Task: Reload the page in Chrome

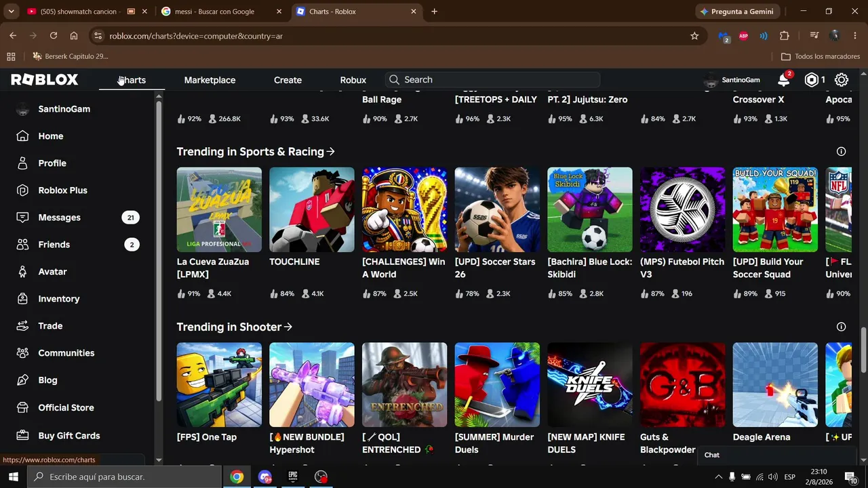Action: point(54,36)
